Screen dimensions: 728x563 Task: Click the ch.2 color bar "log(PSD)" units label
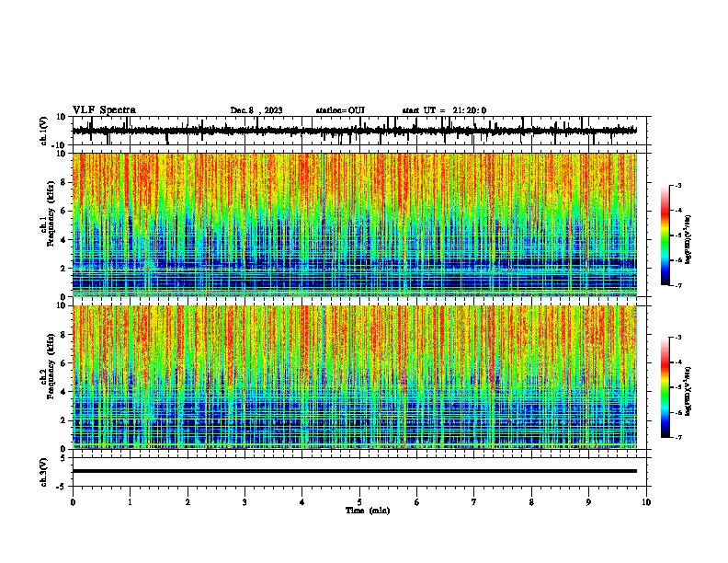tap(688, 392)
